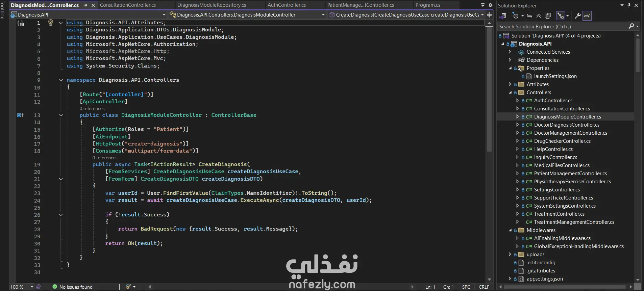644x291 pixels.
Task: Click the C# icon of AuthController.cs
Action: pyautogui.click(x=529, y=101)
